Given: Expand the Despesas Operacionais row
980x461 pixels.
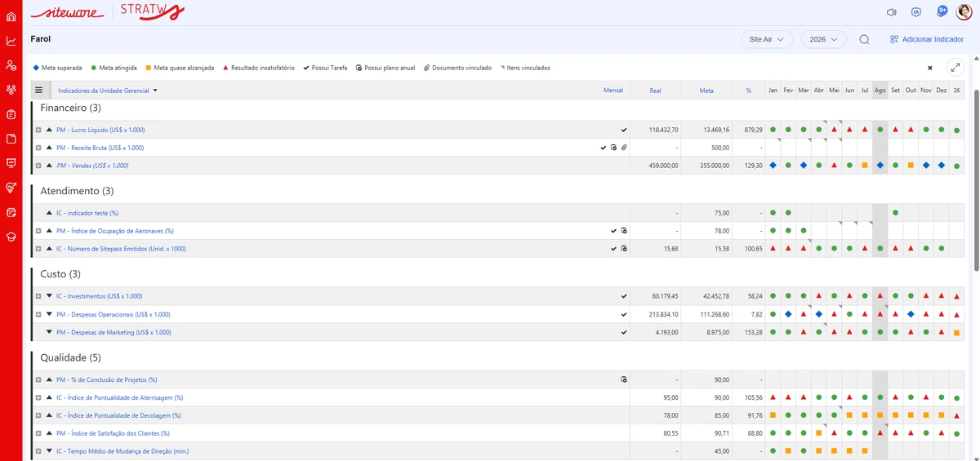Looking at the screenshot, I should 38,314.
